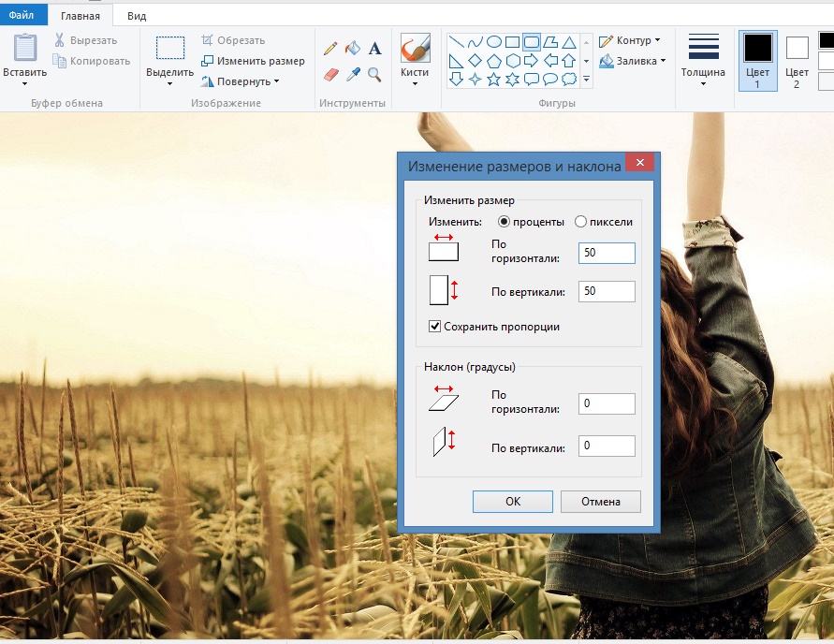This screenshot has width=834, height=644.
Task: Confirm resize with the OK button
Action: tap(513, 502)
